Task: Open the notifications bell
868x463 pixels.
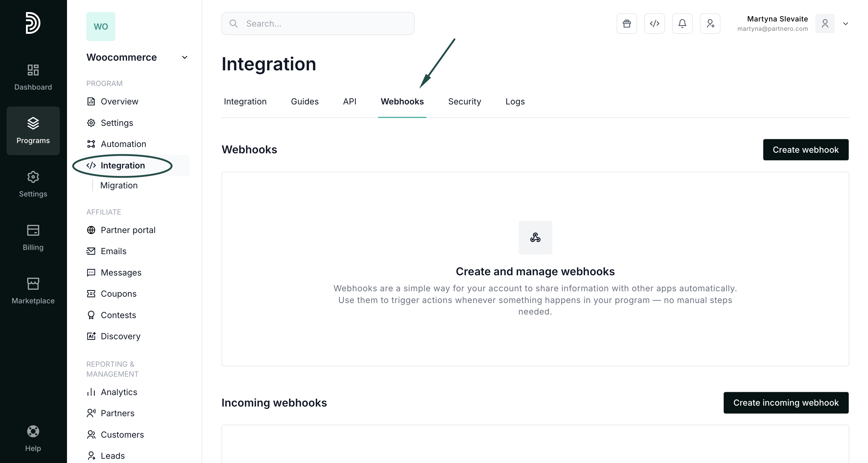Action: pos(682,24)
